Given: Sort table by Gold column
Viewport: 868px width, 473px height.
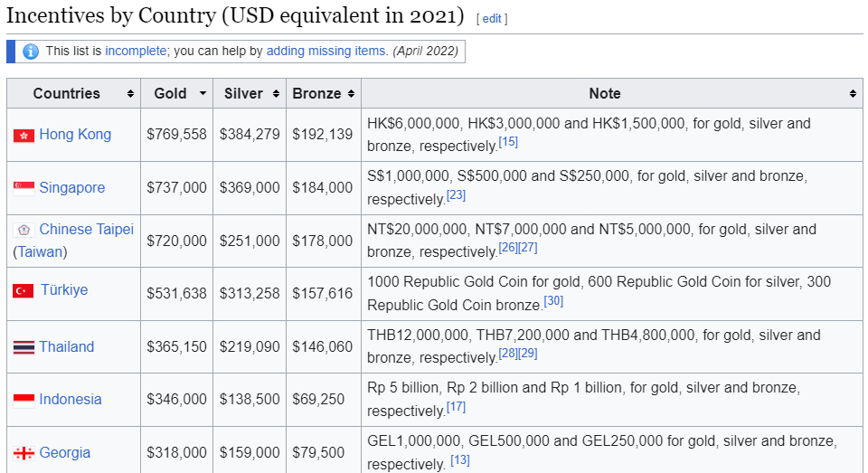Looking at the screenshot, I should 203,94.
